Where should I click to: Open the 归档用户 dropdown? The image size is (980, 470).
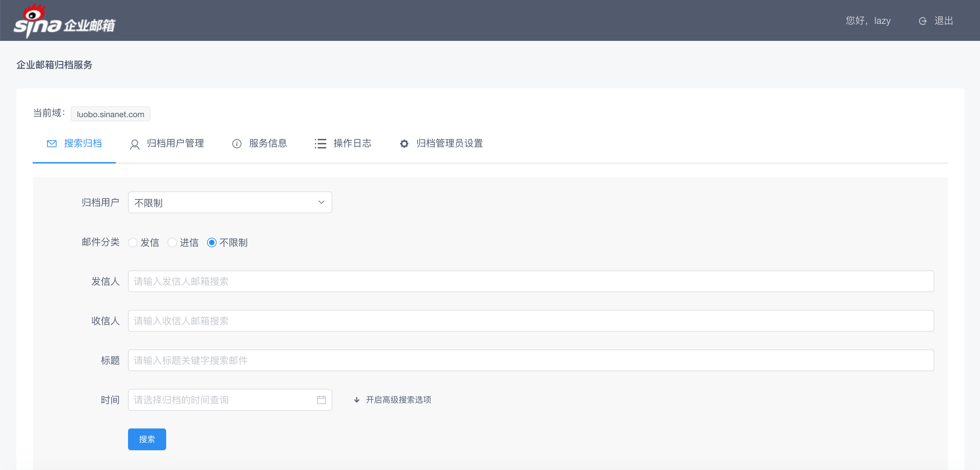pyautogui.click(x=230, y=202)
